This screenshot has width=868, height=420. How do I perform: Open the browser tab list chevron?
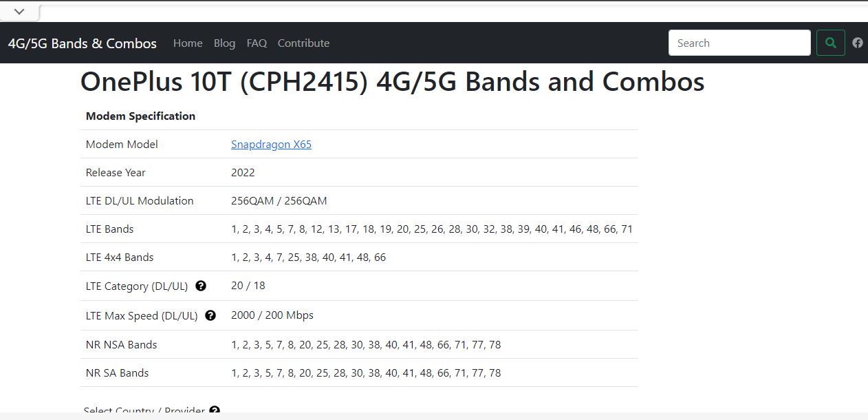click(x=19, y=11)
